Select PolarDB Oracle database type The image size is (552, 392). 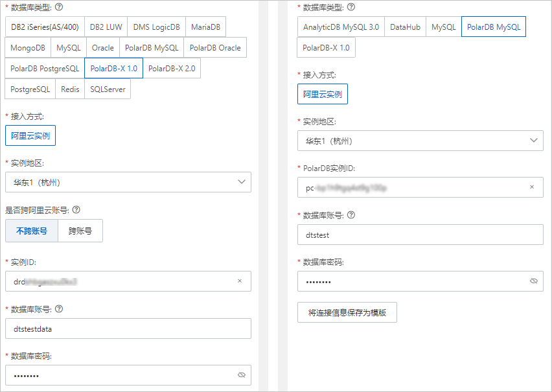coord(215,47)
